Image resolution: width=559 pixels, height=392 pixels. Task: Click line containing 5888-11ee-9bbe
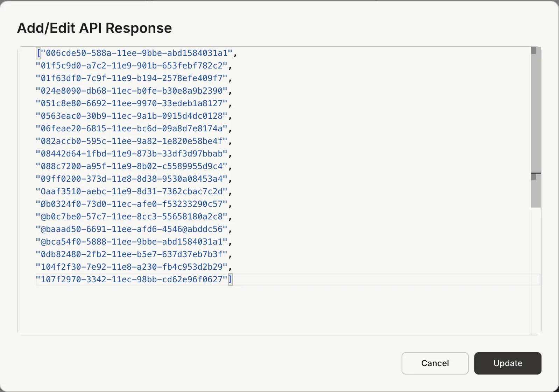coord(134,242)
